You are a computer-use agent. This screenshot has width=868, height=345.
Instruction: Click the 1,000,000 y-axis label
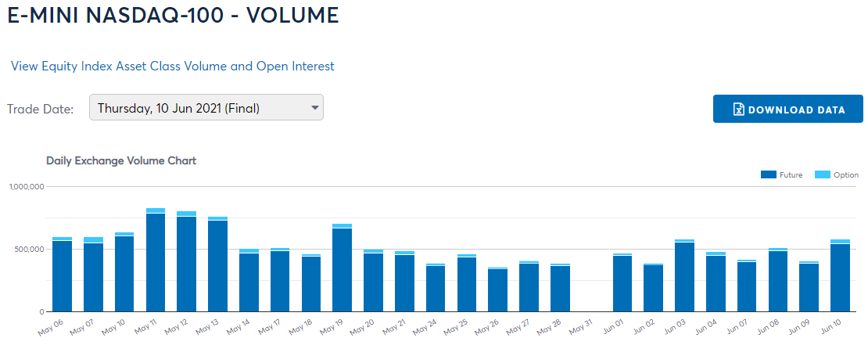(26, 187)
